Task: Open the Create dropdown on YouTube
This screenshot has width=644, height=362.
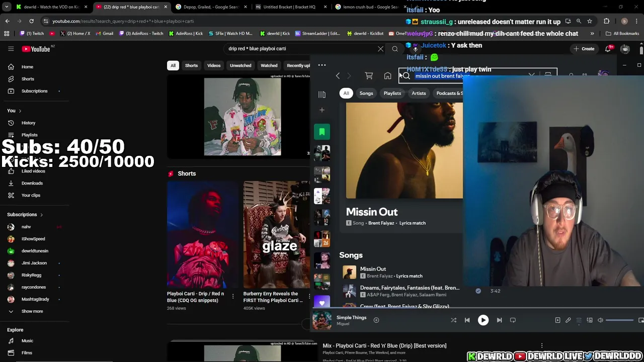Action: pos(583,49)
